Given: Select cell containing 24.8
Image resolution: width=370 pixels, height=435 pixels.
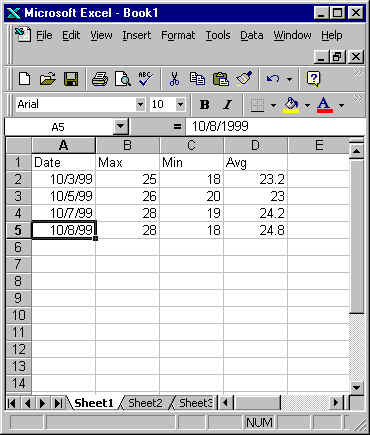Looking at the screenshot, I should (255, 230).
